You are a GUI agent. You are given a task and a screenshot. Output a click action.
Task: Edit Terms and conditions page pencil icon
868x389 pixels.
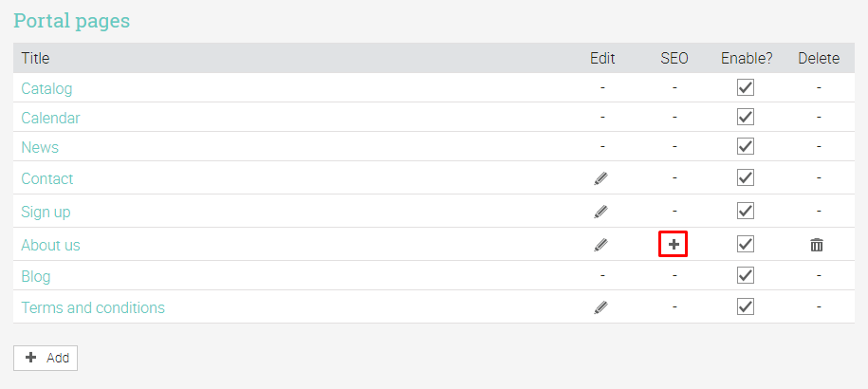click(x=601, y=306)
